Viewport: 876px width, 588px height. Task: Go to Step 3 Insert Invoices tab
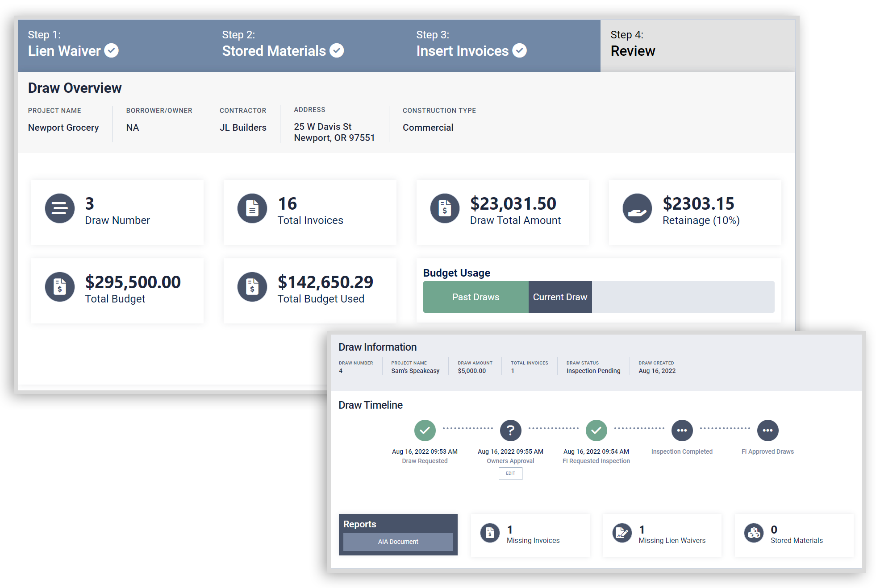pyautogui.click(x=503, y=46)
